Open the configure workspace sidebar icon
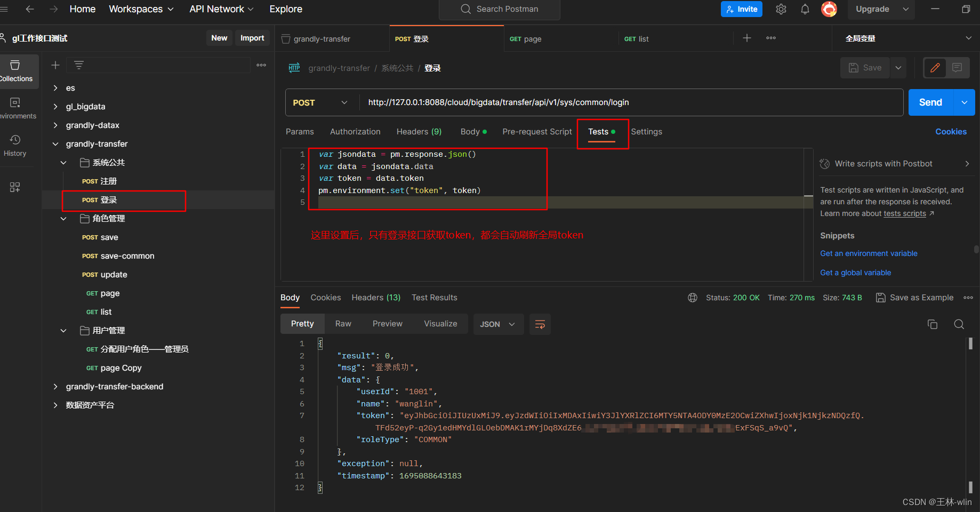 (x=15, y=187)
